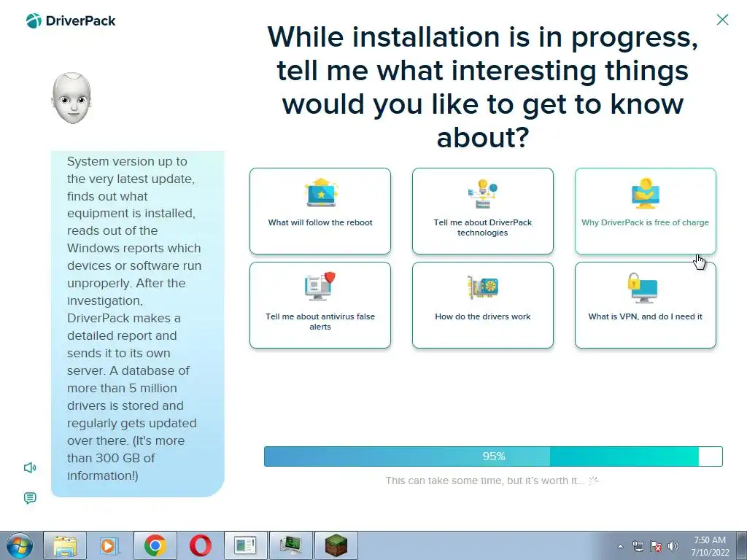This screenshot has height=560, width=747.
Task: Click the monitor with red shield icon
Action: pyautogui.click(x=320, y=286)
